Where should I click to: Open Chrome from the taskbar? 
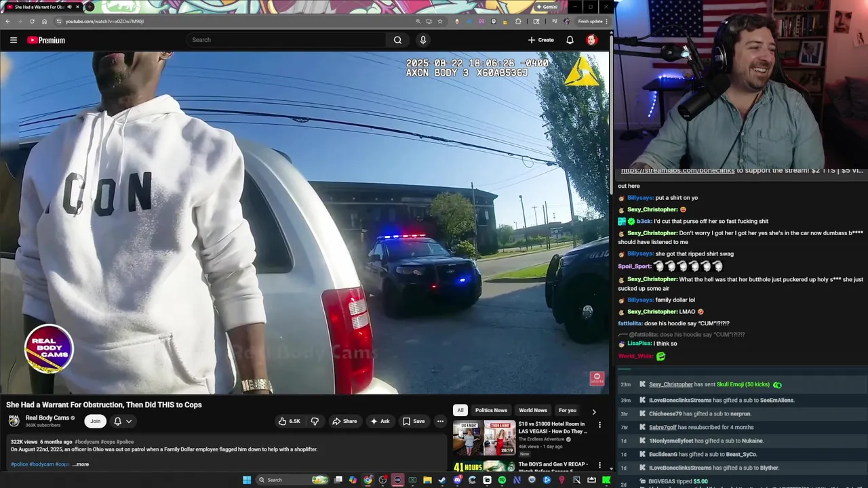pos(368,480)
